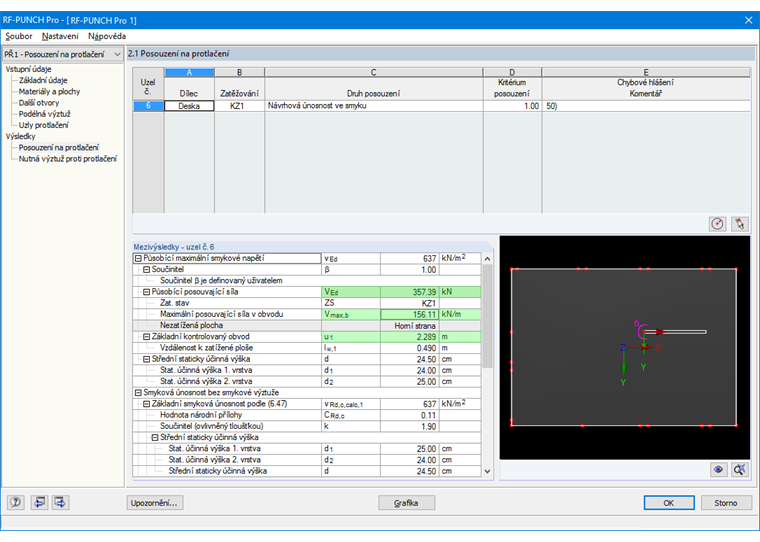
Task: Click column A header in table
Action: click(x=190, y=72)
